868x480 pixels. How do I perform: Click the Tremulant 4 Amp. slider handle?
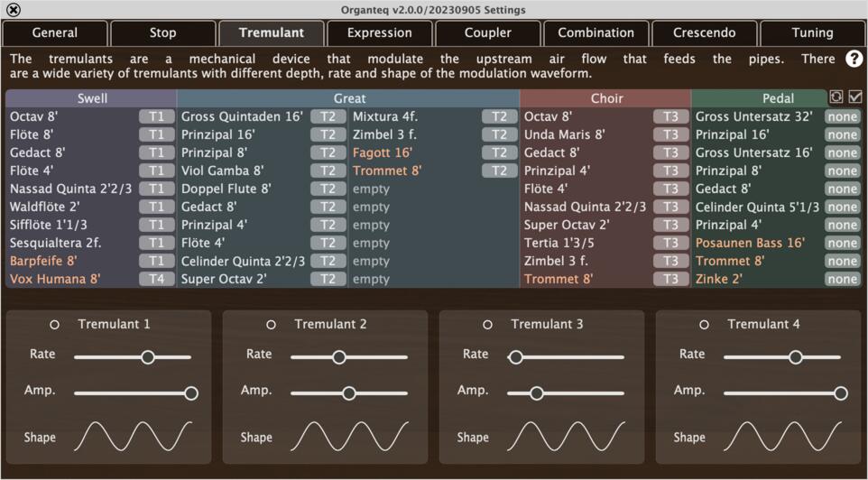[840, 393]
